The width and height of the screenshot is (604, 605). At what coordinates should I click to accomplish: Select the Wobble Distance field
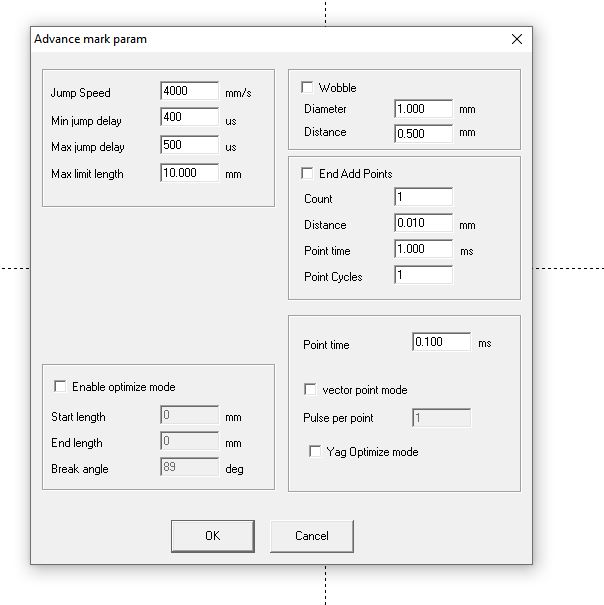[x=423, y=133]
